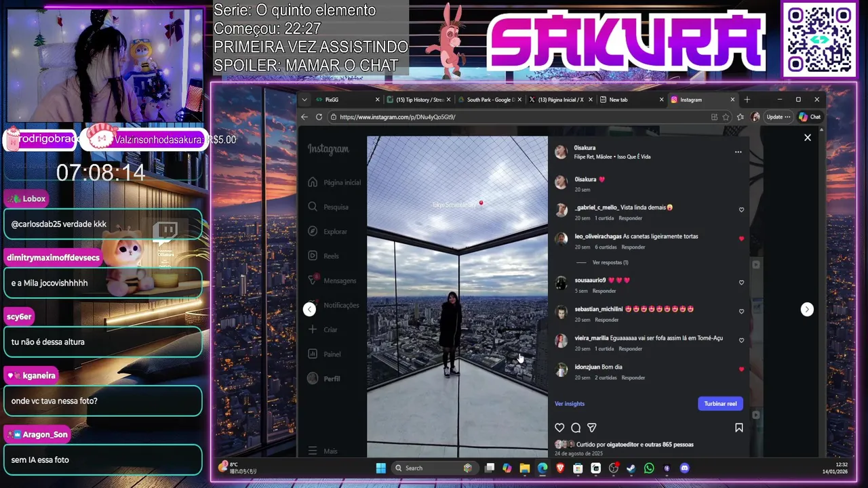Switch to New tab browser tab
This screenshot has width=868, height=488.
tap(631, 100)
